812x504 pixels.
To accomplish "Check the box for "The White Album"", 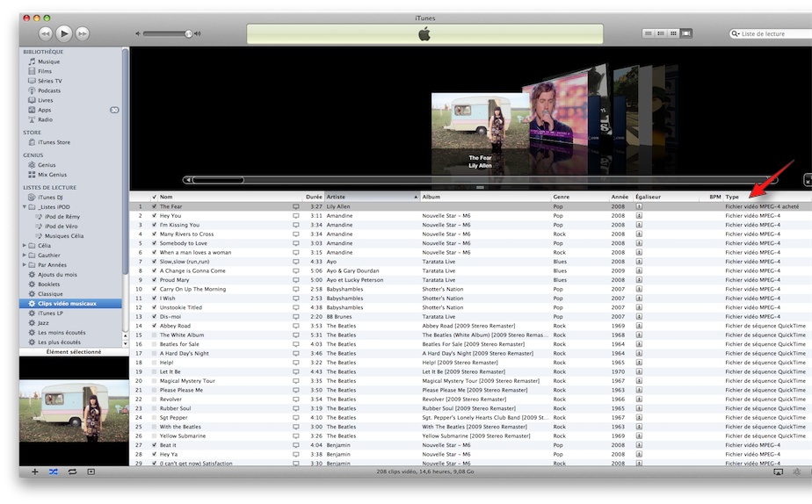I will click(155, 335).
